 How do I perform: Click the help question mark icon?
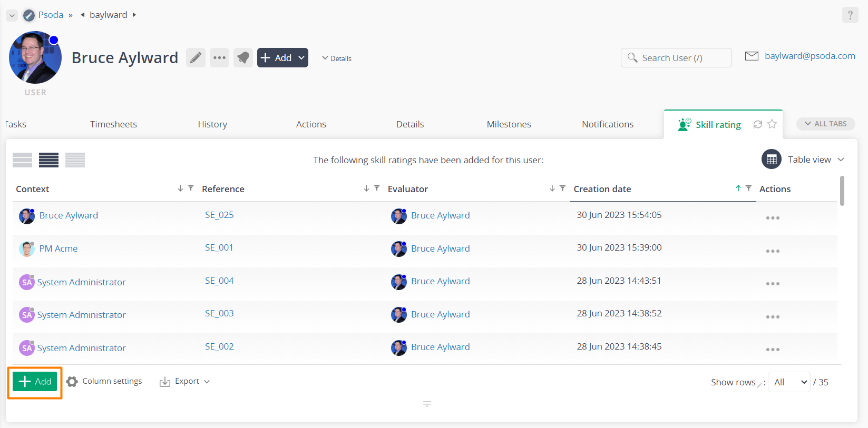click(850, 15)
